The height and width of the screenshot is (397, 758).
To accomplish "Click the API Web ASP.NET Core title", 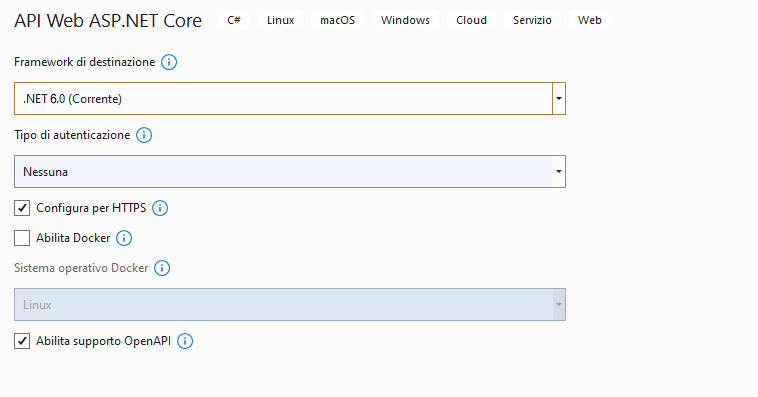I will pos(108,21).
